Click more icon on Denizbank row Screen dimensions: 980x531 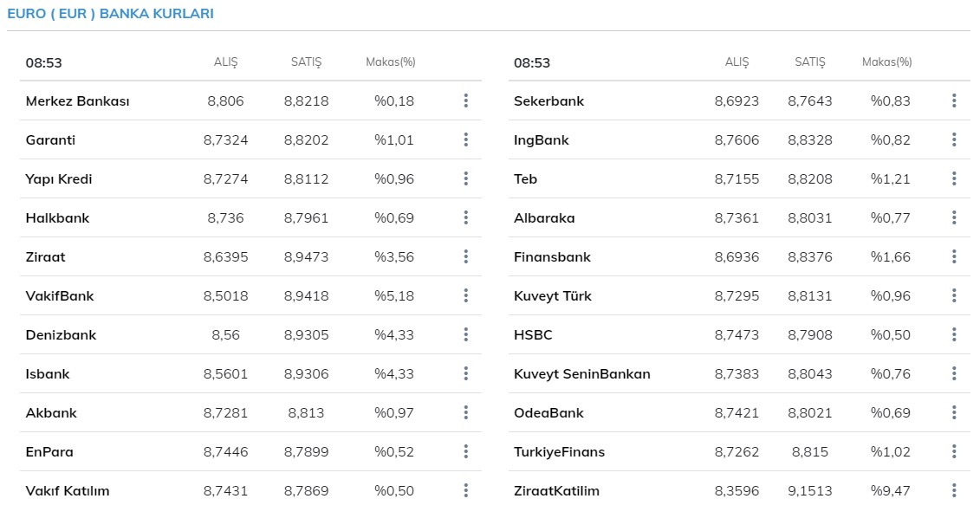tap(465, 334)
